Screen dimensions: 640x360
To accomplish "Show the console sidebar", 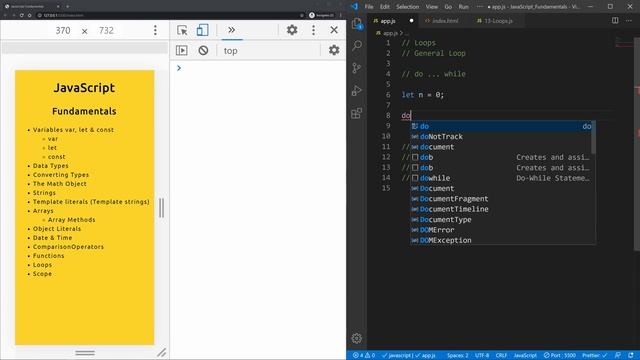I will (182, 50).
